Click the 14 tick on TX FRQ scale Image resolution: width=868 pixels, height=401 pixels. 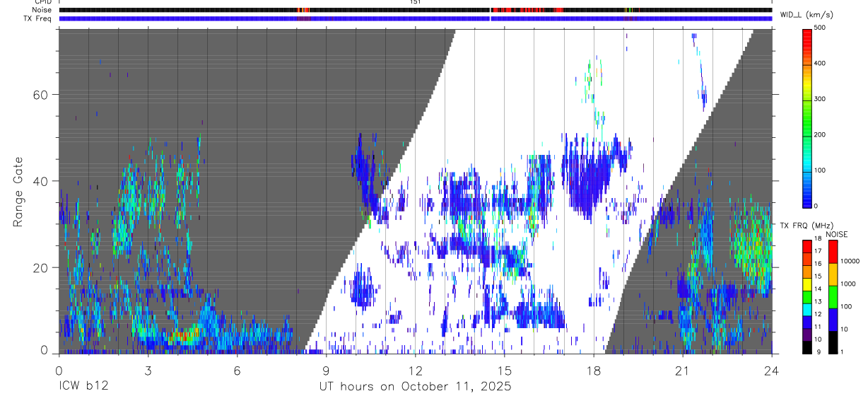(818, 289)
